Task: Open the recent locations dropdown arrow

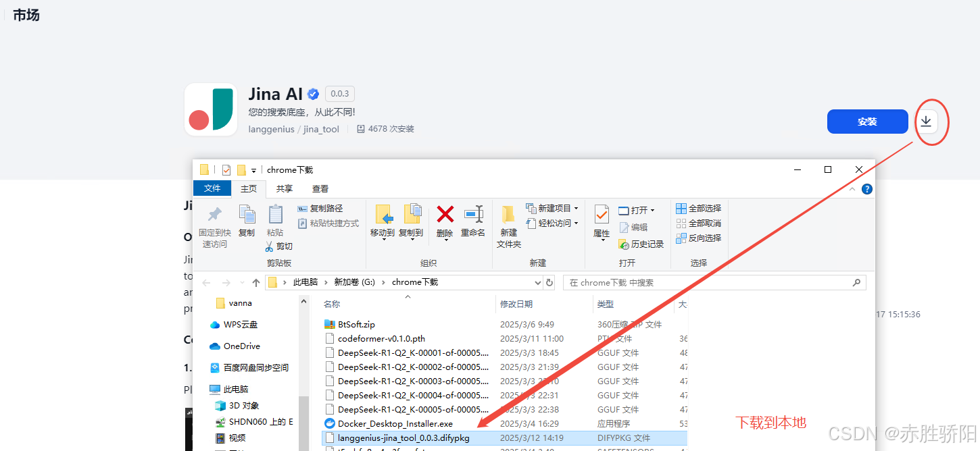Action: coord(242,284)
